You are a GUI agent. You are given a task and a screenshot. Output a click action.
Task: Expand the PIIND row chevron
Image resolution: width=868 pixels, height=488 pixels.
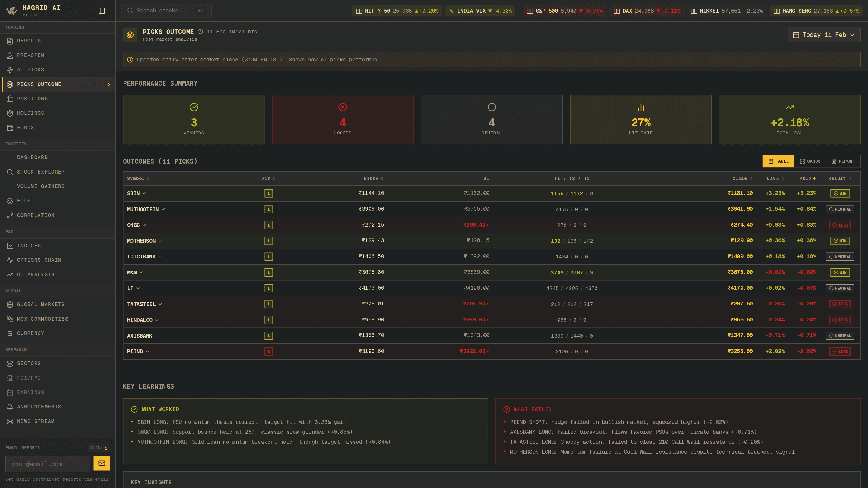coord(147,352)
